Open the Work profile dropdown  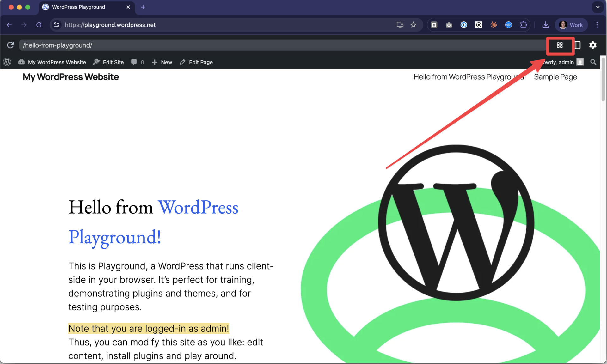[x=571, y=25]
